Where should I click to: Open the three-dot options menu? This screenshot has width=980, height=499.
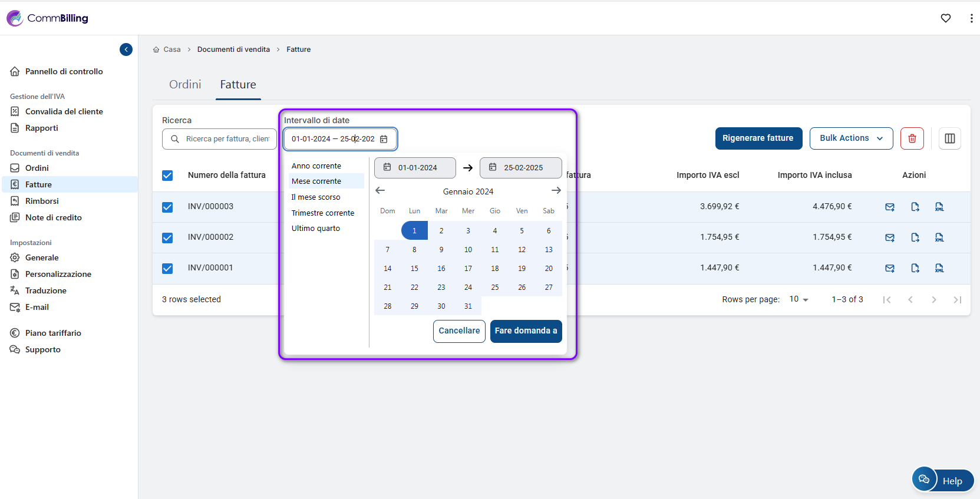(971, 18)
